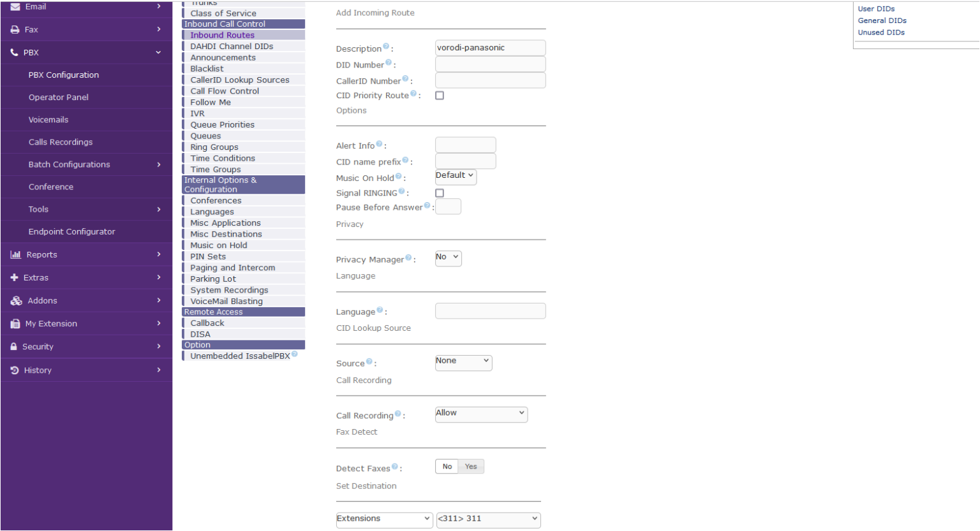Screen dimensions: 980x531
Task: Click the Reports chart icon
Action: [x=15, y=255]
